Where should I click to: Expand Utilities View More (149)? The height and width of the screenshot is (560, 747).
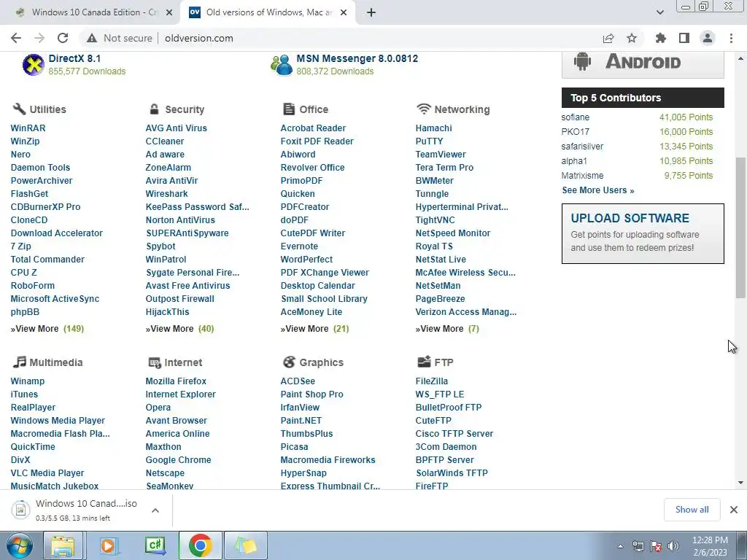coord(47,329)
